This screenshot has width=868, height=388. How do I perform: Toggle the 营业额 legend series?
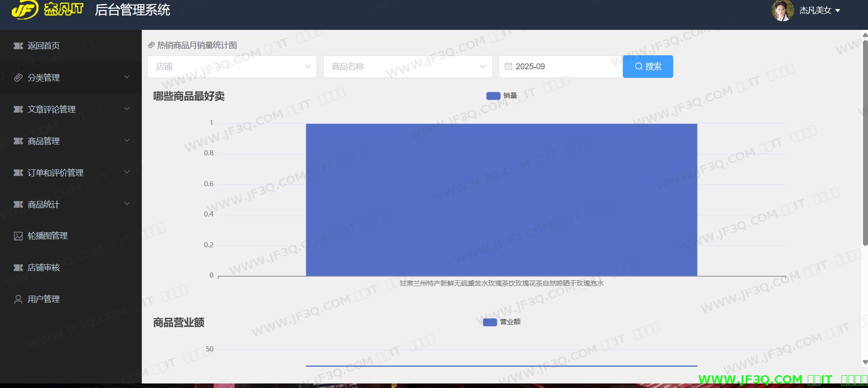coord(502,322)
